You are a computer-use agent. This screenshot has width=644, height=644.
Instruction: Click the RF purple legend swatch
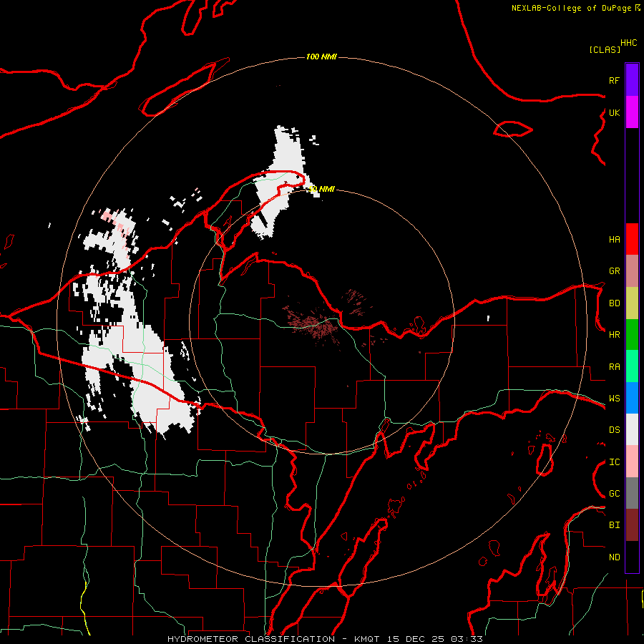coord(632,80)
